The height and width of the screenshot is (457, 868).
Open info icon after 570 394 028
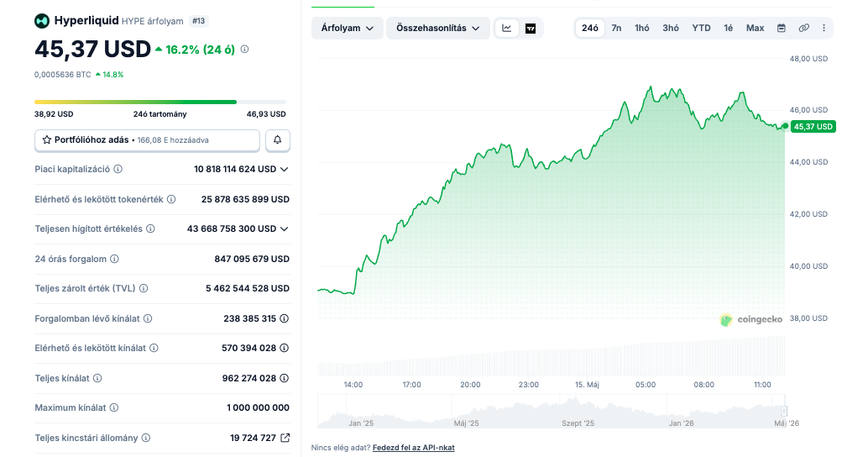click(x=284, y=348)
